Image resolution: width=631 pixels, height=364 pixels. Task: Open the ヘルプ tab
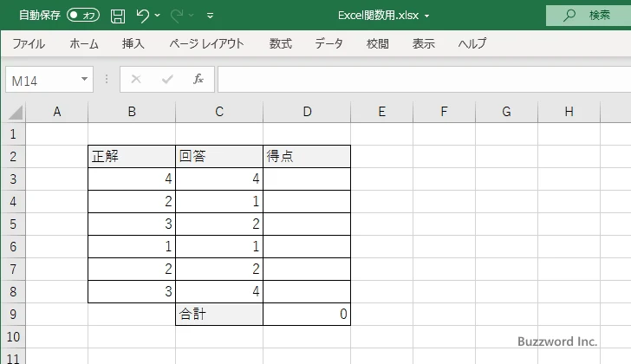[472, 43]
